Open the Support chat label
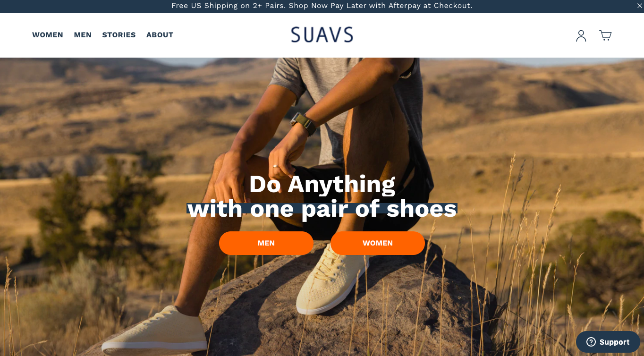This screenshot has width=644, height=356. [614, 342]
